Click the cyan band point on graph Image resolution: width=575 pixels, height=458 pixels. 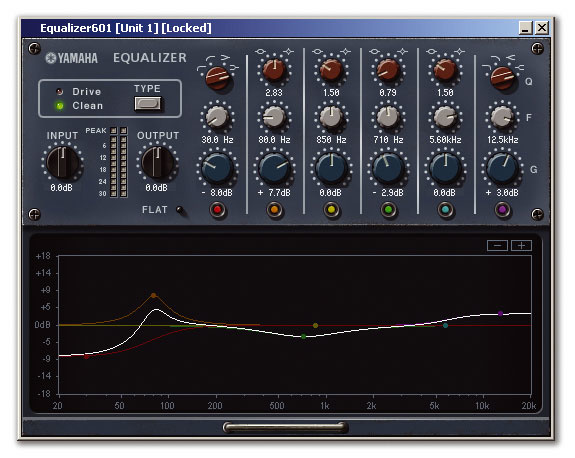445,325
